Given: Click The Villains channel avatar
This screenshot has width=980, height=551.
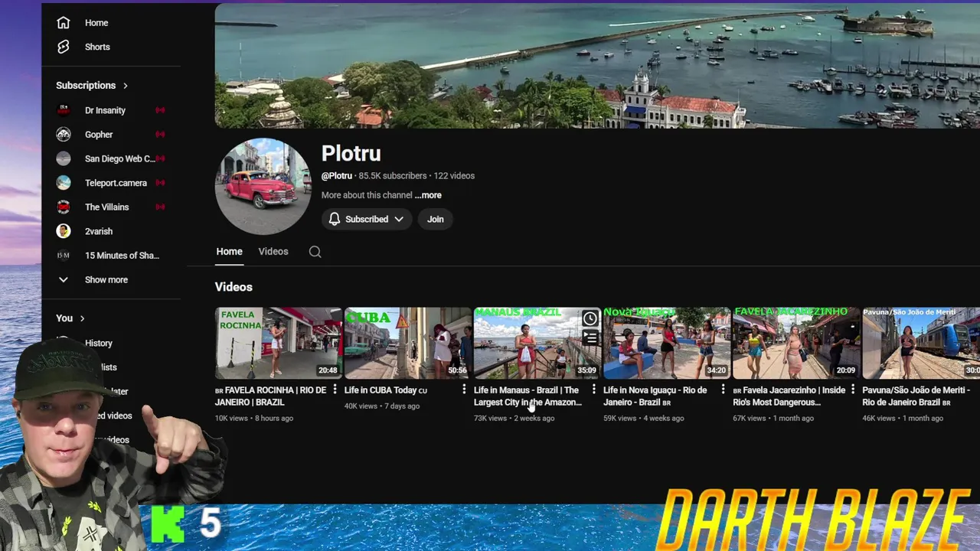Looking at the screenshot, I should (64, 207).
